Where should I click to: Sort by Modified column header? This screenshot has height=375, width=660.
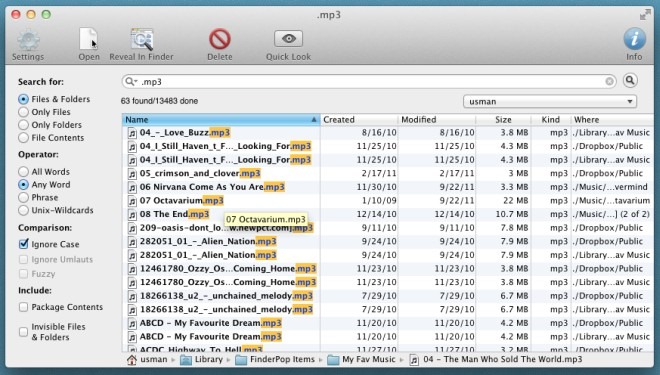coord(437,120)
